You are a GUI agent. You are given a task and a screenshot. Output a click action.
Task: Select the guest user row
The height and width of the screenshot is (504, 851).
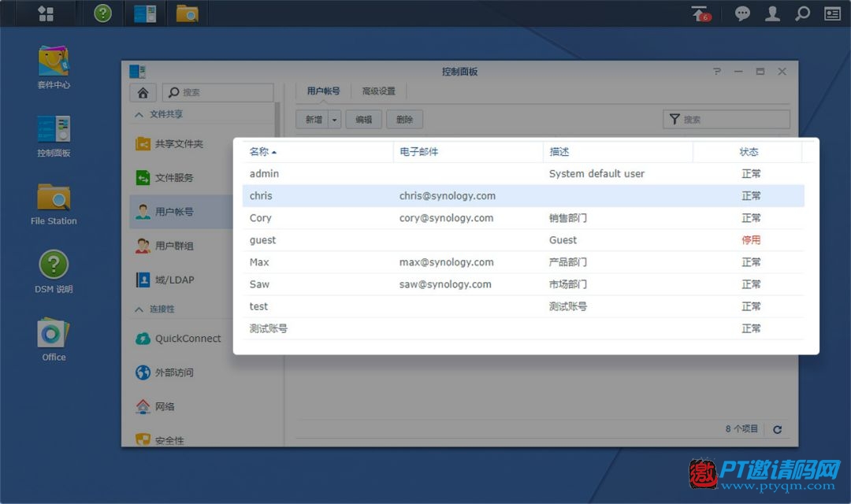coord(523,239)
